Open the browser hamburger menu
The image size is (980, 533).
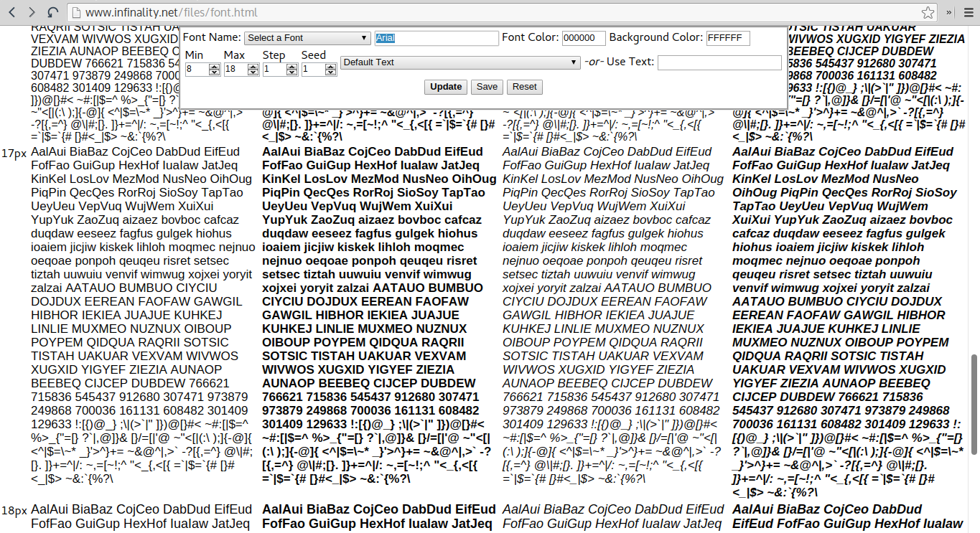(966, 12)
